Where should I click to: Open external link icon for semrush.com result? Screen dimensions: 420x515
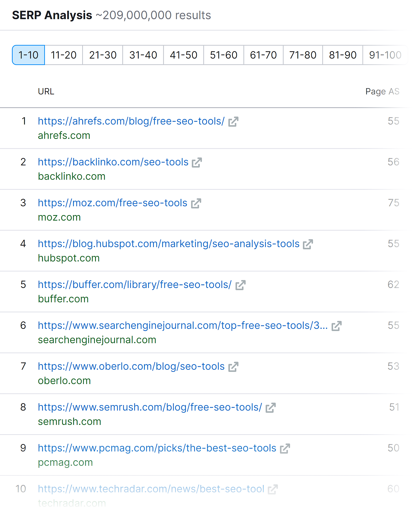(270, 408)
